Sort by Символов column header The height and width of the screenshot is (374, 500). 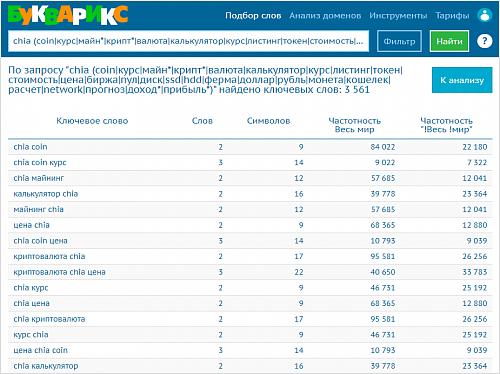(268, 121)
